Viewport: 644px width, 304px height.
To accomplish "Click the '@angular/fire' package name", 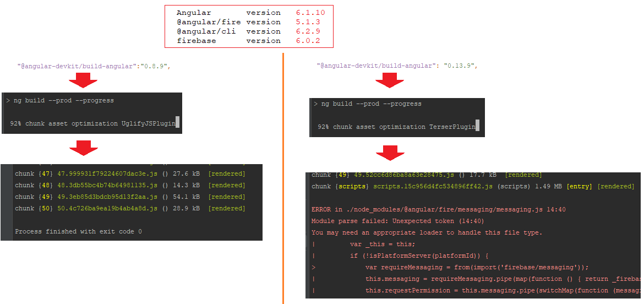I will click(x=208, y=22).
